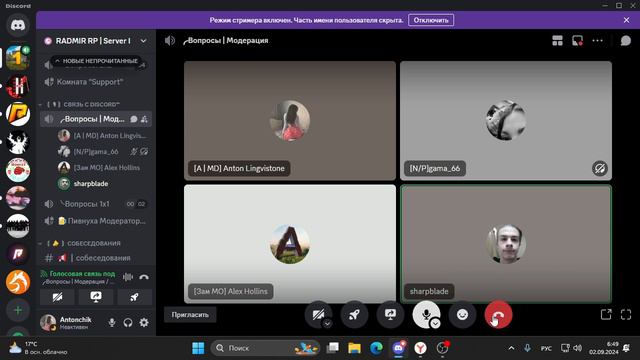Image resolution: width=640 pixels, height=360 pixels.
Task: Select Anton Lingvistone video tile
Action: (290, 120)
